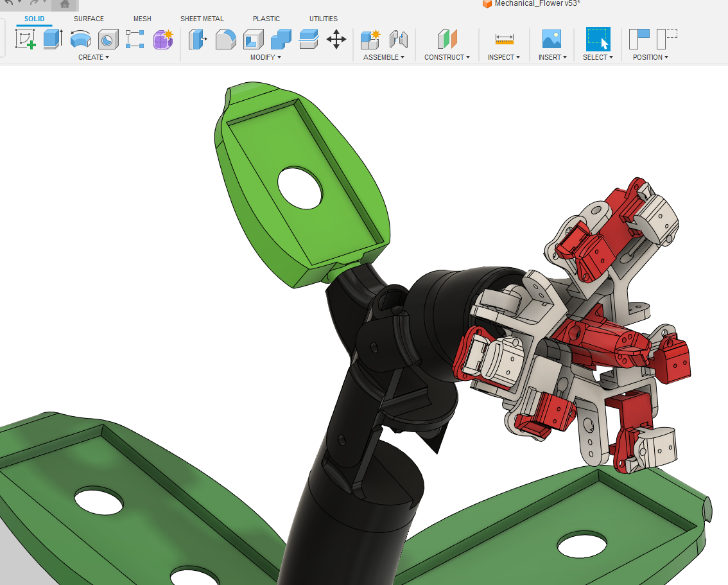Open the MODIFY dropdown menu

coord(266,57)
